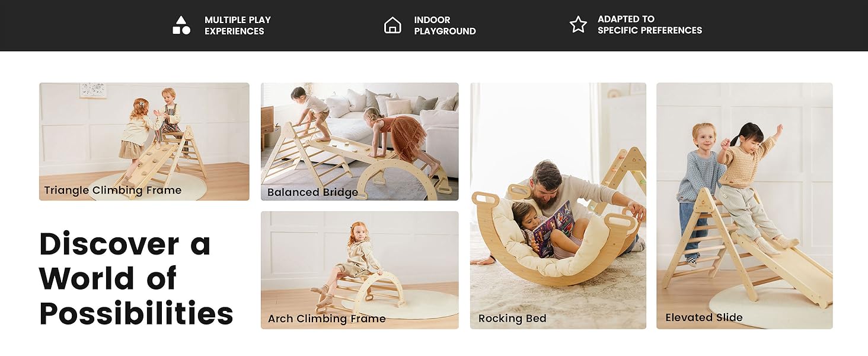Click the Arch Climbing Frame caption
The width and height of the screenshot is (868, 356).
[327, 319]
